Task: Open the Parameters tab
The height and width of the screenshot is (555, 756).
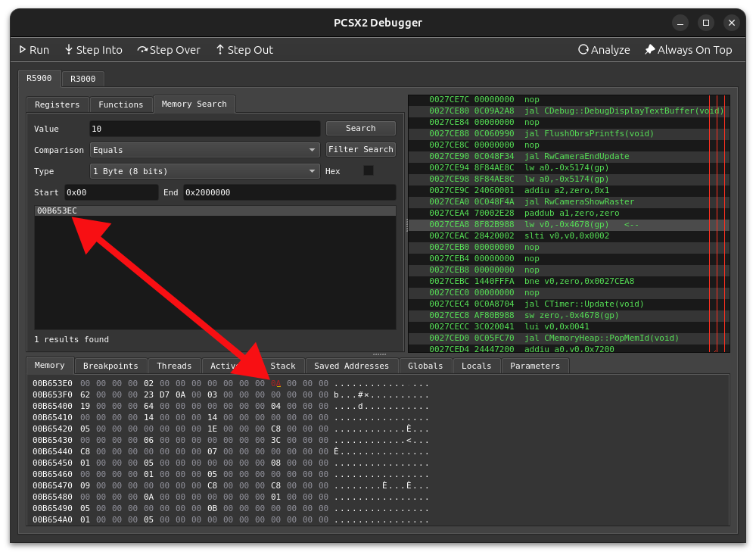Action: (x=535, y=366)
